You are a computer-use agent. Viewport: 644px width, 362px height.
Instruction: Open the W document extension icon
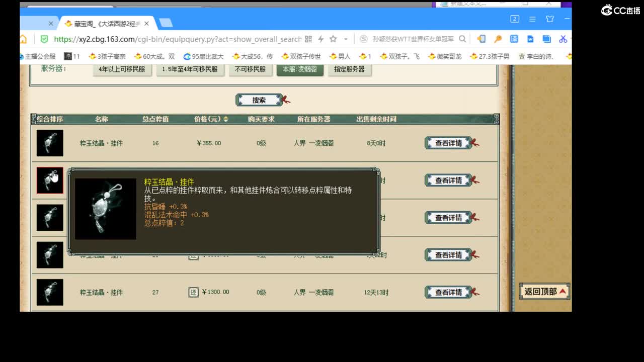[x=530, y=39]
